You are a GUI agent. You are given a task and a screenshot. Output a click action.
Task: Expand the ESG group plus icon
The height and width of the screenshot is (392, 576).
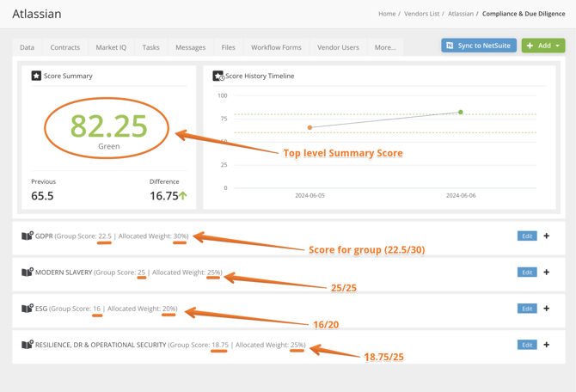547,308
